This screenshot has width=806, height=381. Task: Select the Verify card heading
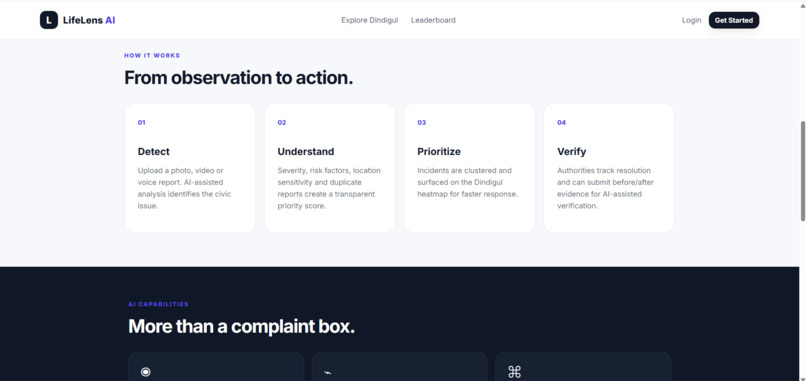tap(572, 152)
